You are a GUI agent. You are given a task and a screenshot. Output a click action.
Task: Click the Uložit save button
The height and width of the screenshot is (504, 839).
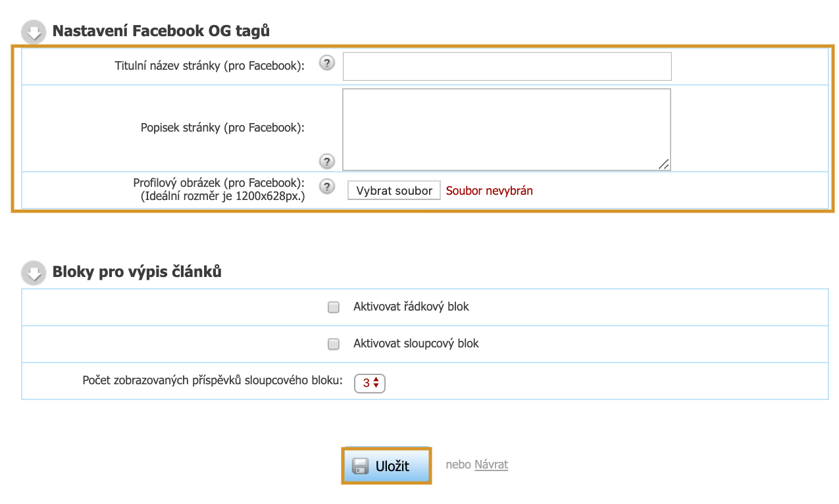(x=386, y=466)
